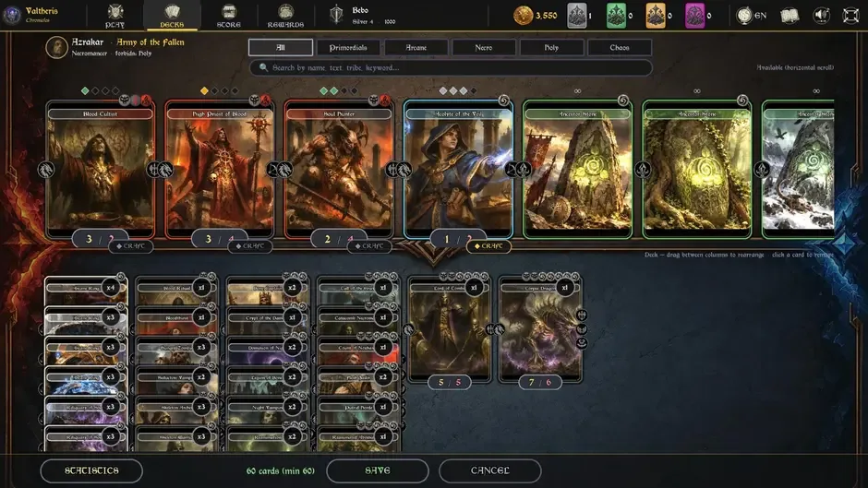This screenshot has height=488, width=868.
Task: Click the blue diamond ornament on right edge
Action: 842,244
